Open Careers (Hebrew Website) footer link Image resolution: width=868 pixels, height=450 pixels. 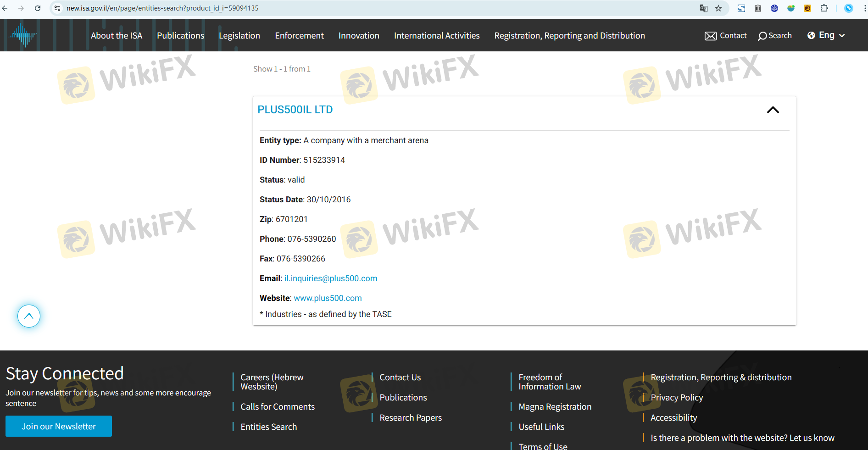(x=272, y=382)
